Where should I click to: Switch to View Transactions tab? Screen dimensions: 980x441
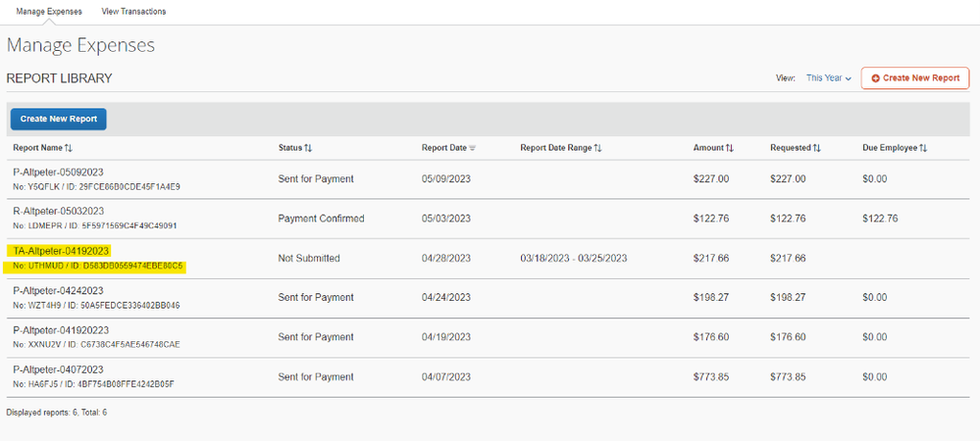coord(133,11)
